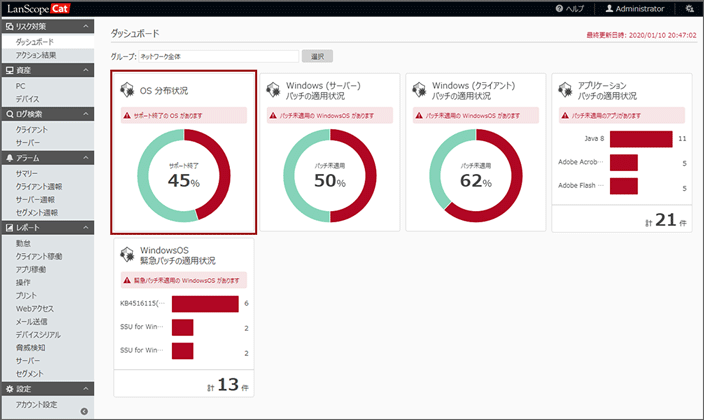Open デバイス under 資産 in sidebar
Screen dimensions: 704x420
[x=28, y=100]
